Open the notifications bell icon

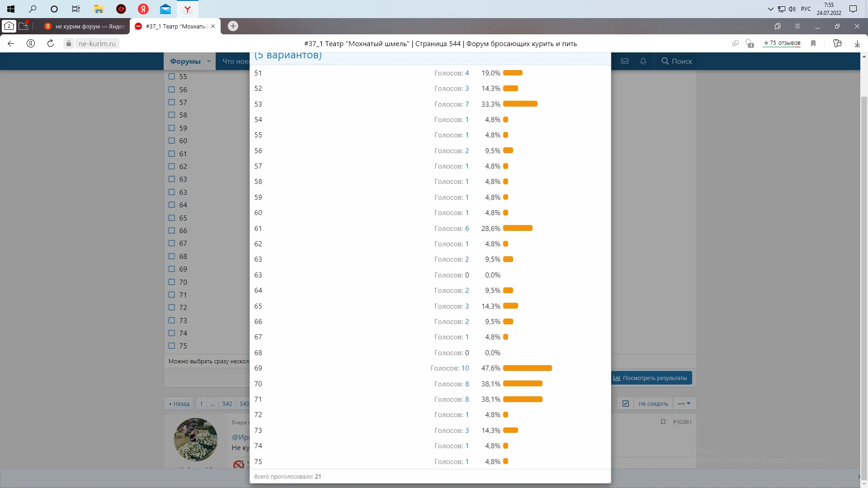tap(643, 61)
